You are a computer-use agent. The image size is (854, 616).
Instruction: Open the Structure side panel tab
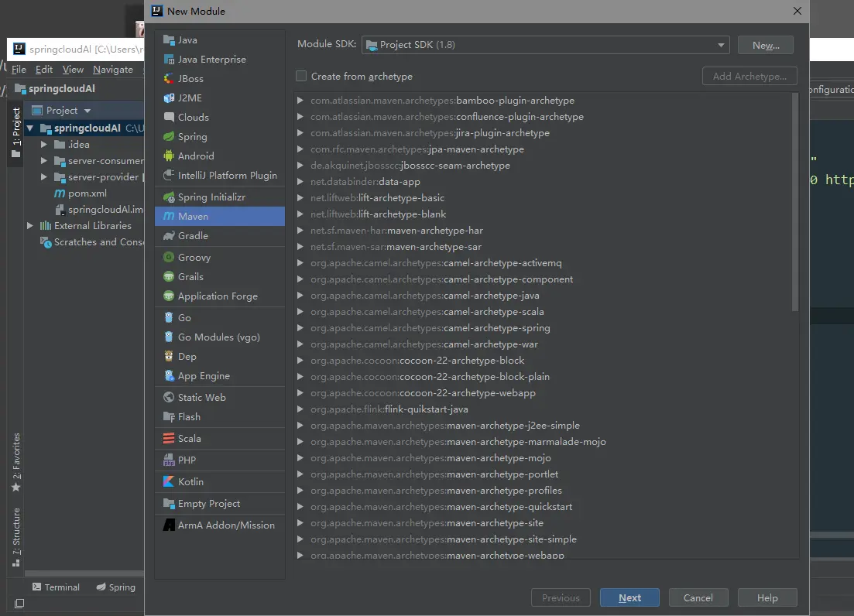coord(16,536)
